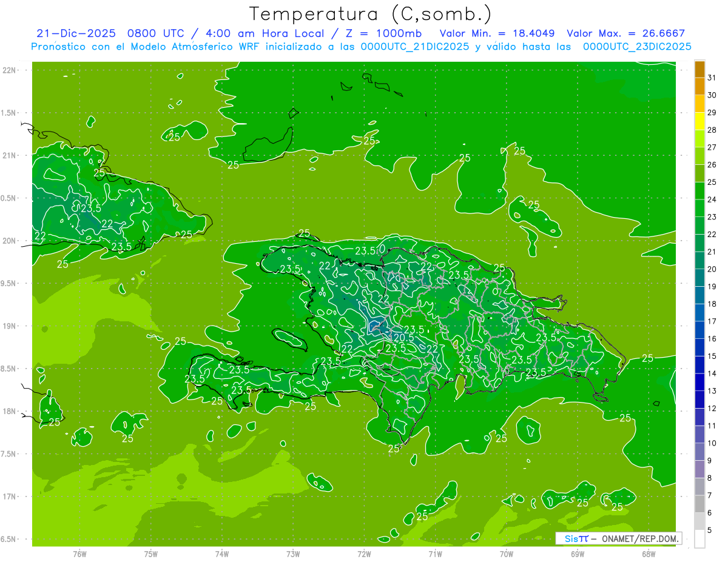Click the '8.5N' latitude axis label
728x562 pixels.
(x=9, y=369)
